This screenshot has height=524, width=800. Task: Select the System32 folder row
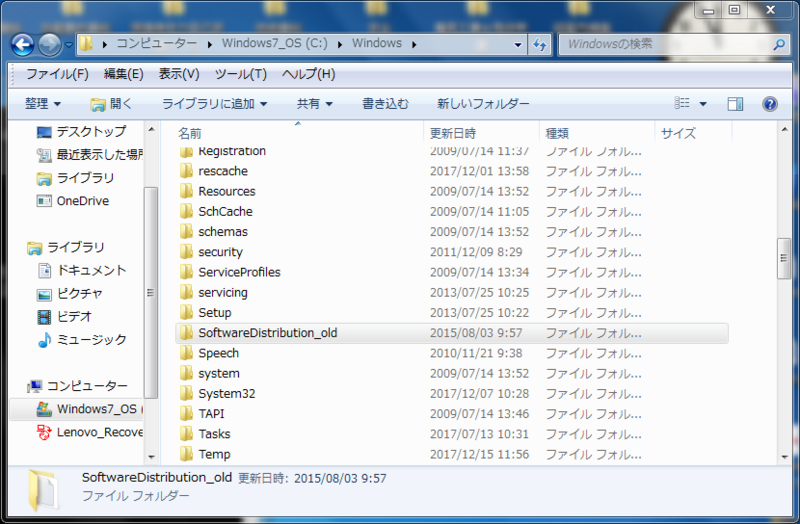point(452,394)
